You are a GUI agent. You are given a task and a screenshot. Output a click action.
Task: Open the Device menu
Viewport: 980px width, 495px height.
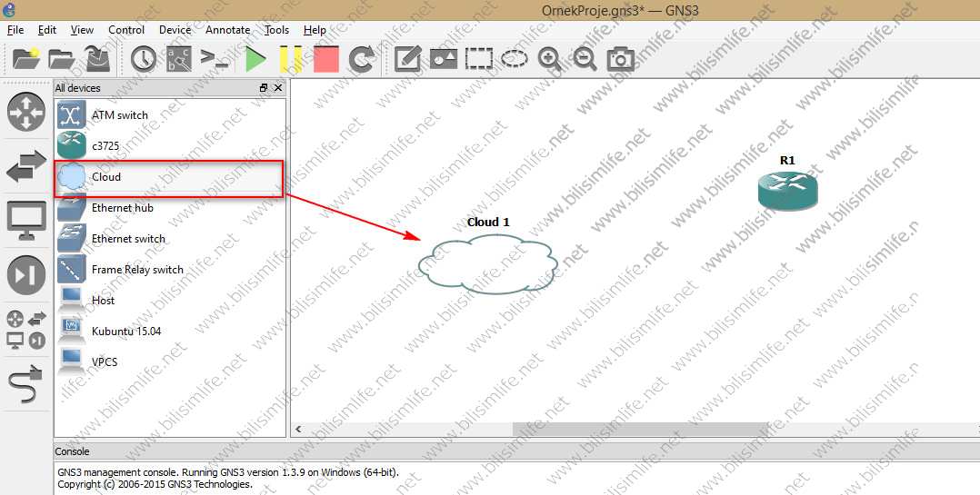175,30
